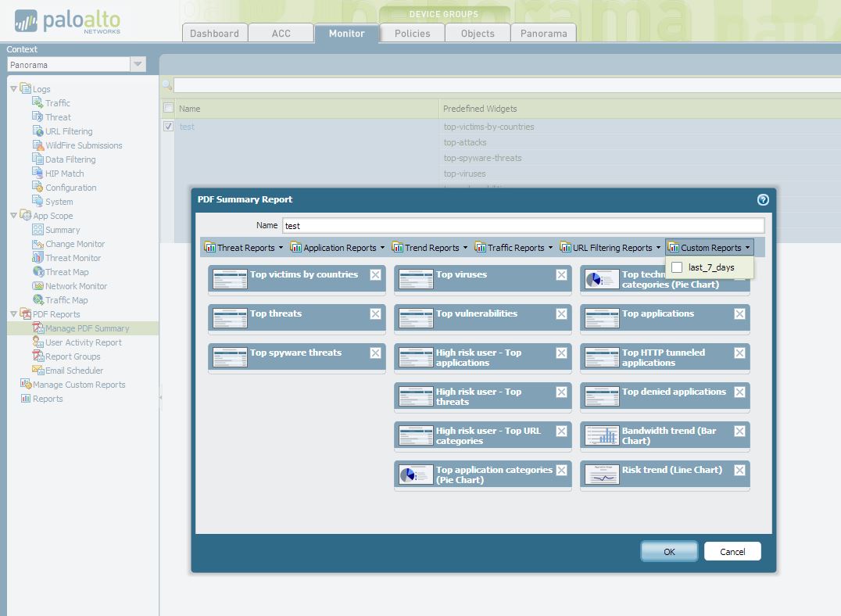Viewport: 841px width, 616px height.
Task: Open Traffic logs in the sidebar
Action: point(57,103)
